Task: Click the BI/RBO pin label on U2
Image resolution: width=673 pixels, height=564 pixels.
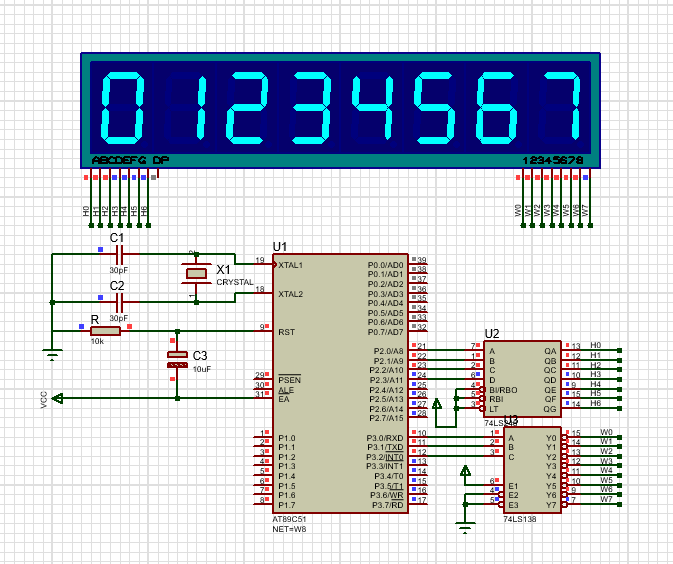Action: point(503,390)
